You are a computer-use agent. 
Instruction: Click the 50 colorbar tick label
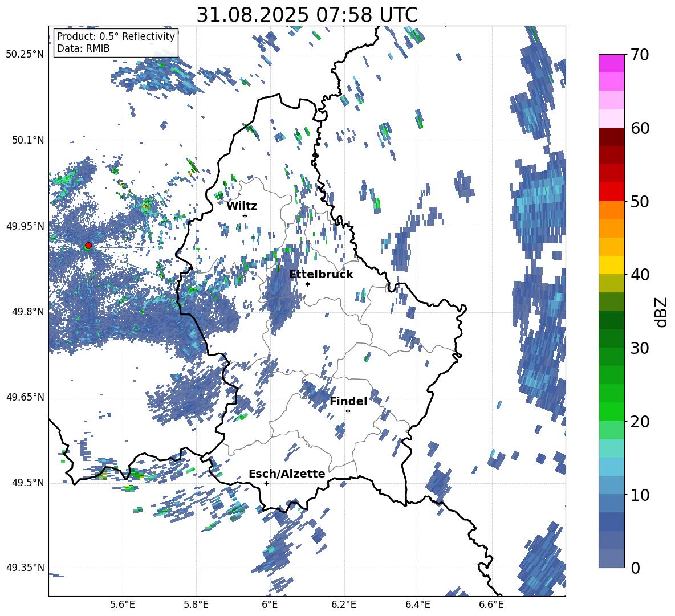coord(640,202)
